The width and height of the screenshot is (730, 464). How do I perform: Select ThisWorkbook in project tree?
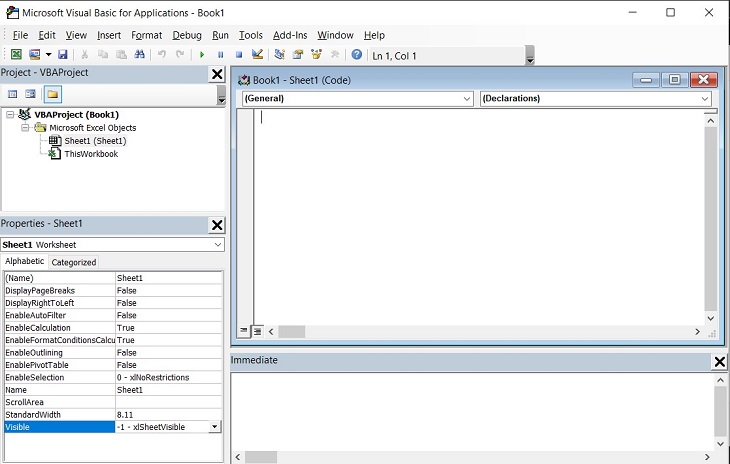[x=91, y=154]
